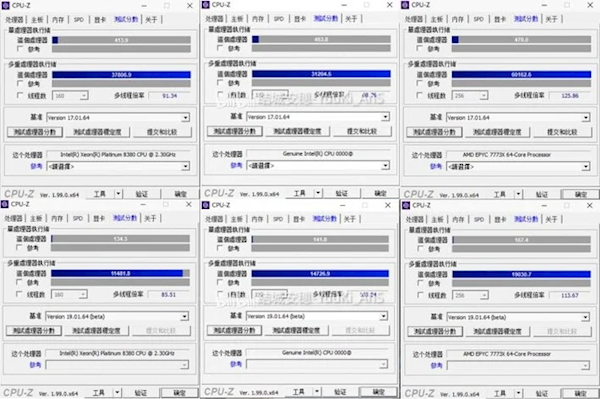The height and width of the screenshot is (399, 600).
Task: Switch to 处理器 tab in Xeon 8380 v17.01.64 window
Action: click(x=15, y=20)
